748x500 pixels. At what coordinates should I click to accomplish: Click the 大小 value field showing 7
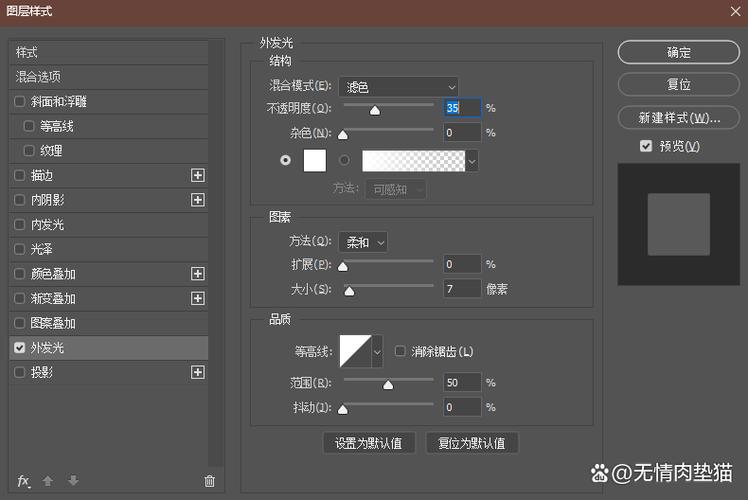(x=462, y=289)
